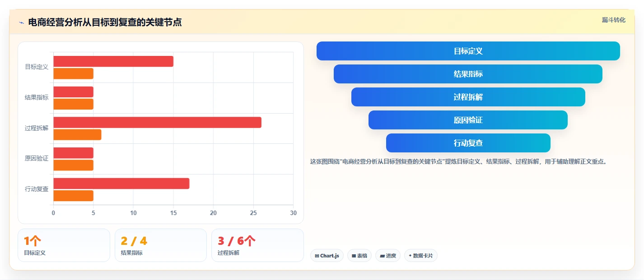Click the Chart.js tag chip
644x280 pixels.
(327, 256)
